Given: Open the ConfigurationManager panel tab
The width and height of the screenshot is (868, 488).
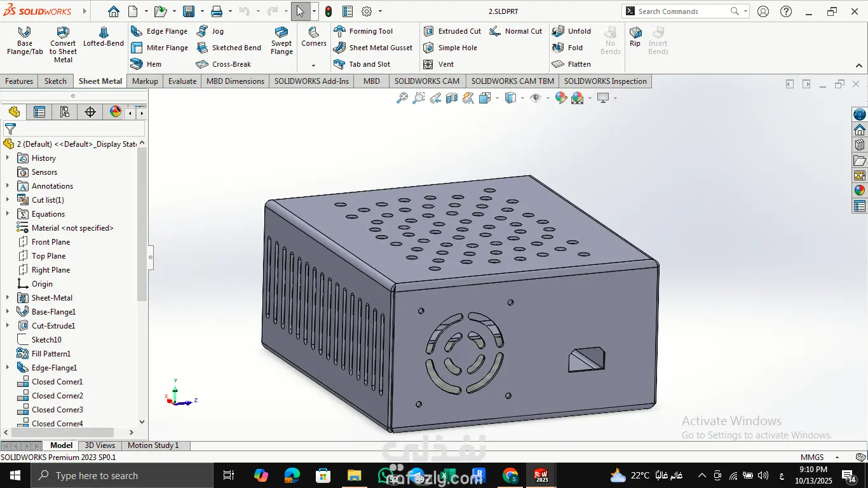Looking at the screenshot, I should coord(65,112).
